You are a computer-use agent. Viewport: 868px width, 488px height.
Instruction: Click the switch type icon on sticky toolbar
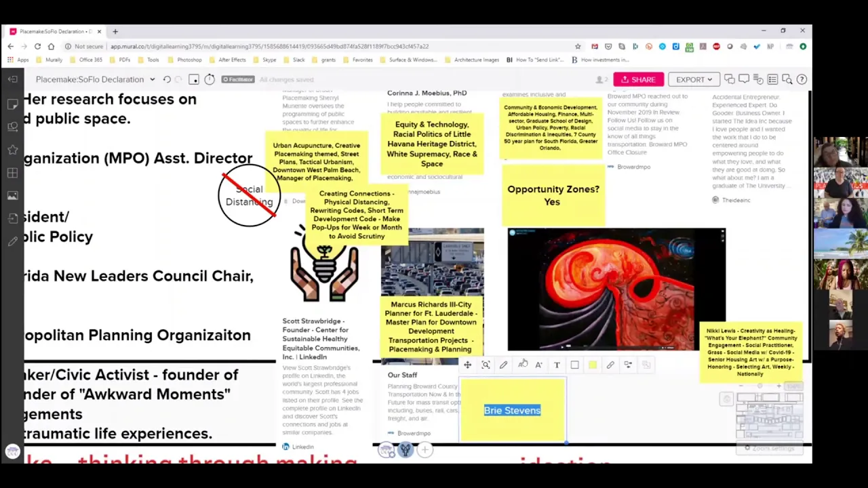pyautogui.click(x=628, y=365)
